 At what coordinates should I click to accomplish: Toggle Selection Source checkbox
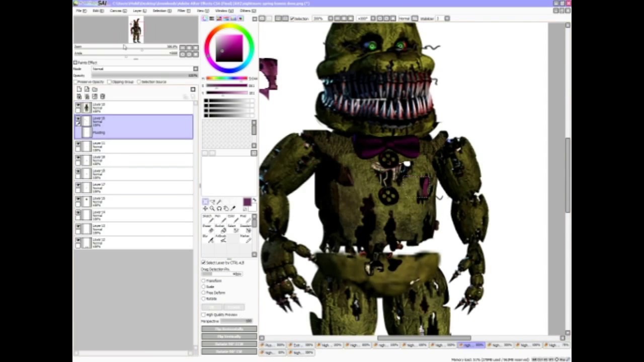pyautogui.click(x=139, y=81)
